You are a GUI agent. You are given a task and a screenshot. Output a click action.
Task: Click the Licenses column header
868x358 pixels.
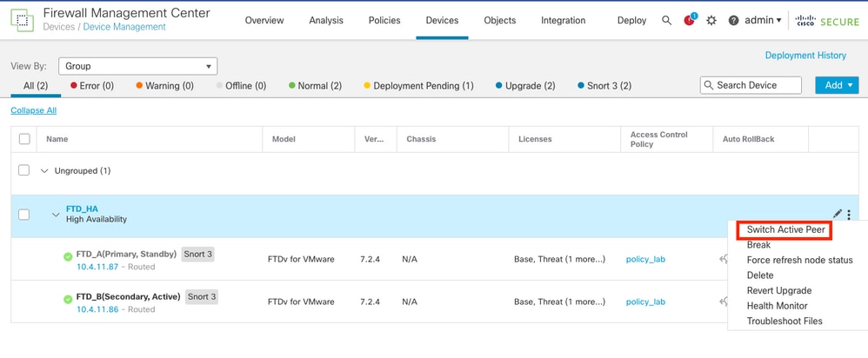(x=535, y=139)
